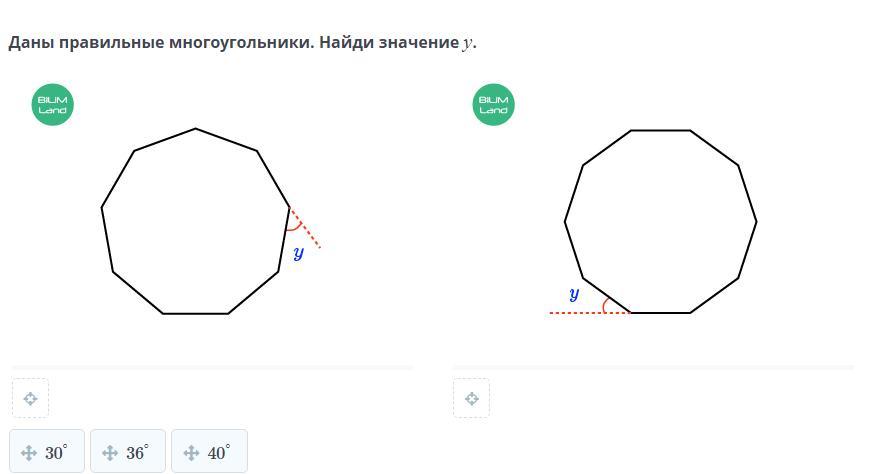Click the nine-sided polygon figure

coord(195,220)
